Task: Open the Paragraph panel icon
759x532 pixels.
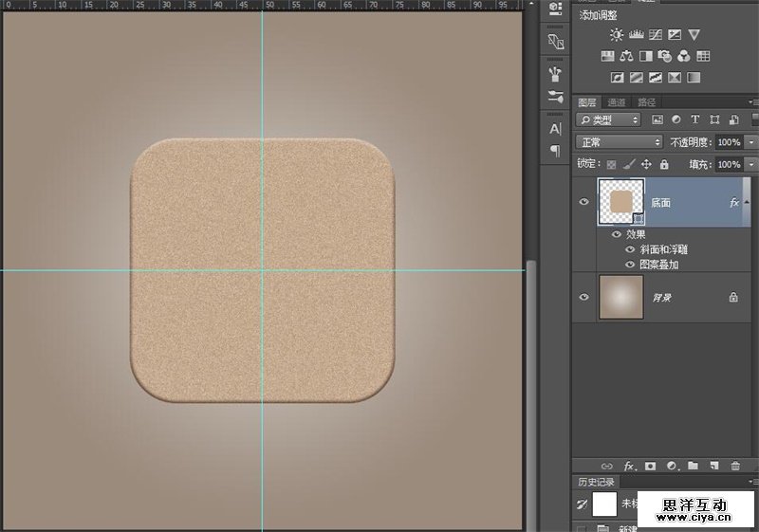Action: (555, 151)
